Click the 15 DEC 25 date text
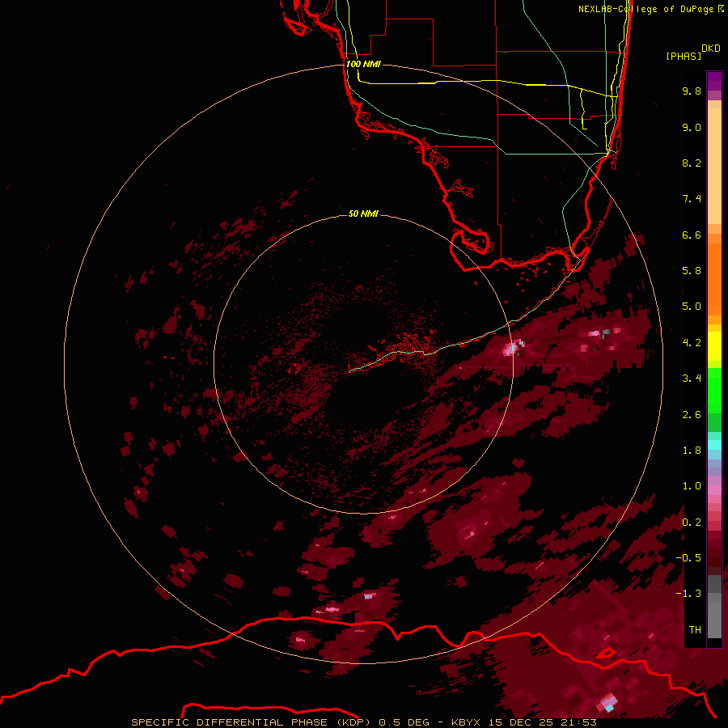 point(520,722)
